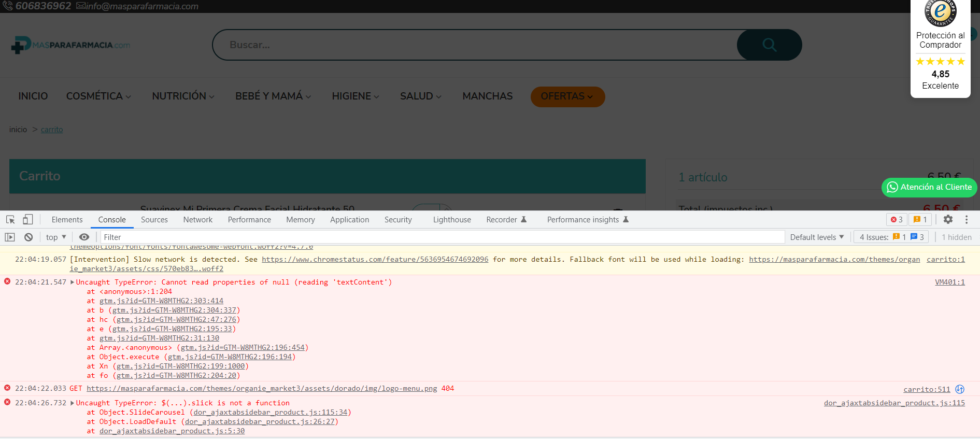Expand the textContent TypeError stack trace
980x439 pixels.
click(x=73, y=282)
